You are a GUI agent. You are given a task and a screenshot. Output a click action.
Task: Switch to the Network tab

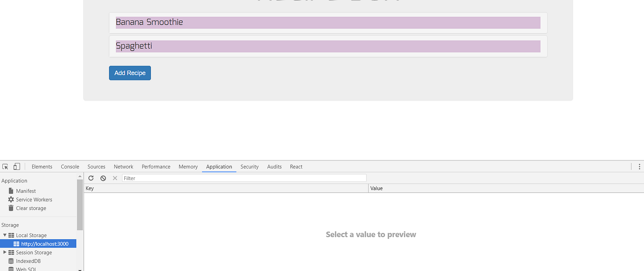click(x=123, y=166)
